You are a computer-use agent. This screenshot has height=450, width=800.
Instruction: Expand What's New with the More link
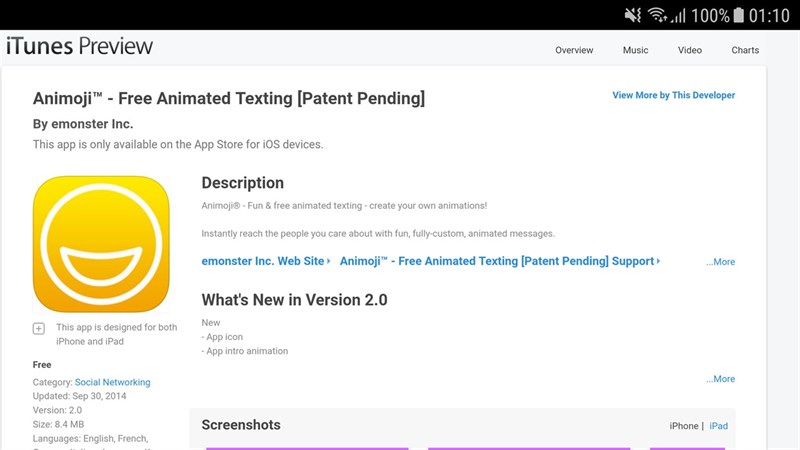click(x=720, y=379)
